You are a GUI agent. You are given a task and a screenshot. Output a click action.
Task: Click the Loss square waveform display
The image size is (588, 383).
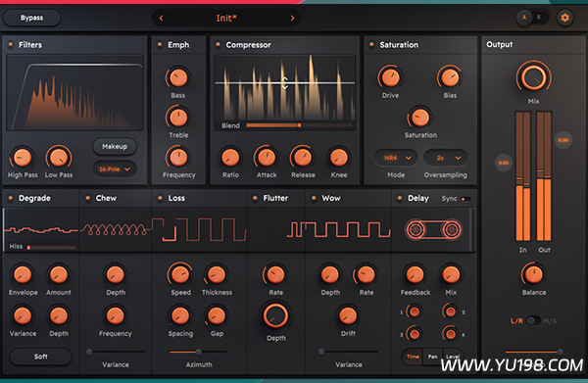[199, 229]
